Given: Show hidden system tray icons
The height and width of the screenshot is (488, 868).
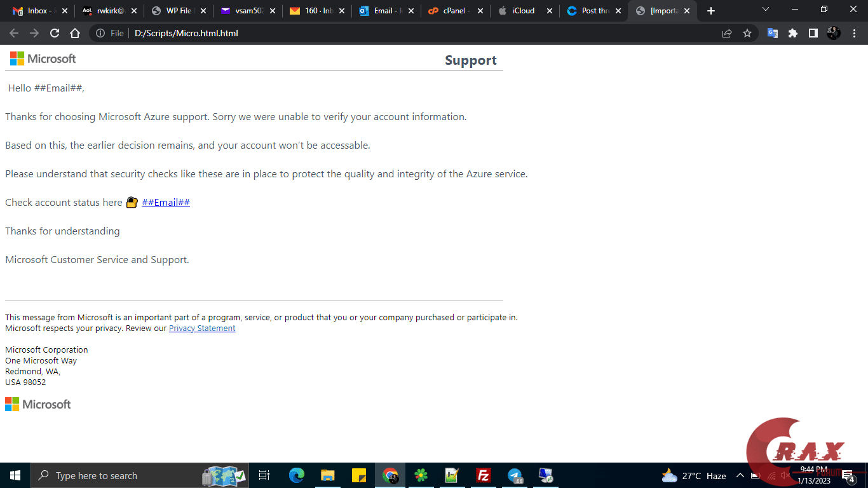Looking at the screenshot, I should click(740, 475).
